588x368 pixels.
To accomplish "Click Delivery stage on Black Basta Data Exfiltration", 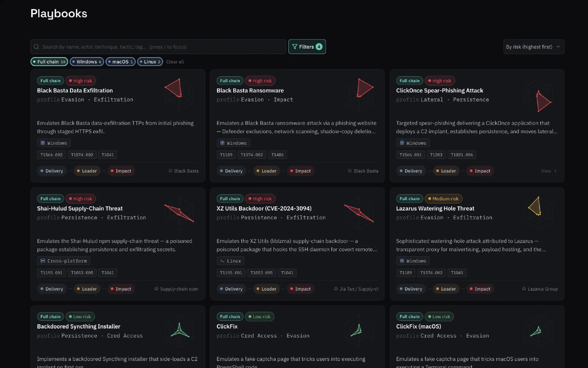I will (x=52, y=171).
